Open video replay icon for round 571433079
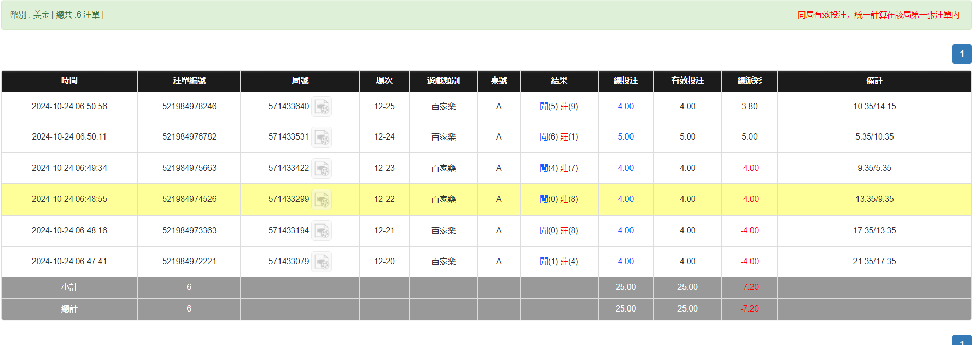This screenshot has width=980, height=345. tap(322, 262)
